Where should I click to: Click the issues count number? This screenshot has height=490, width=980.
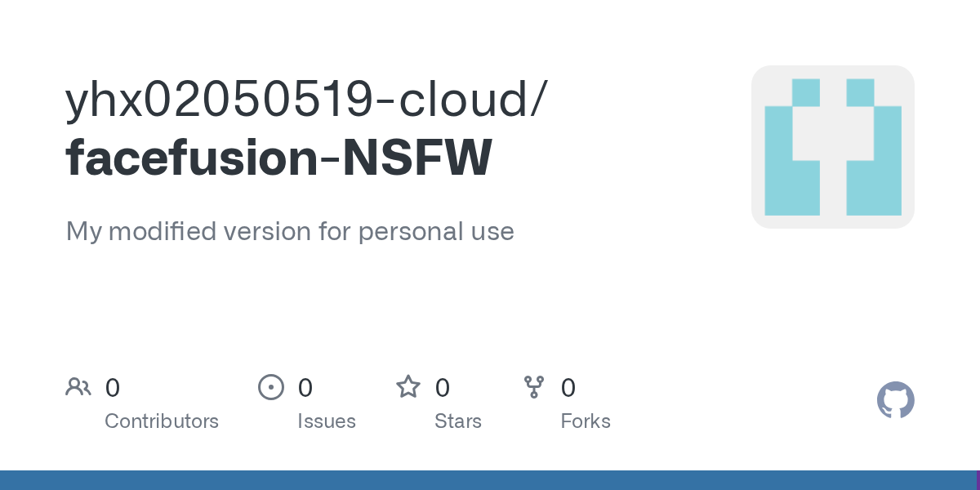pos(305,388)
